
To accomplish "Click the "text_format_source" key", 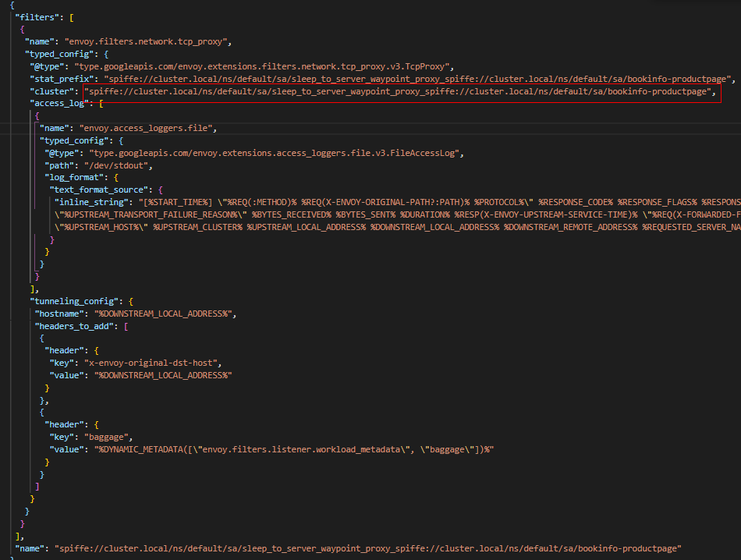I will pos(98,190).
